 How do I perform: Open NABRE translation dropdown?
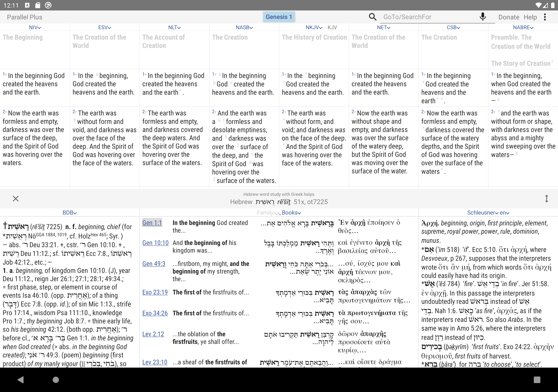(x=523, y=27)
